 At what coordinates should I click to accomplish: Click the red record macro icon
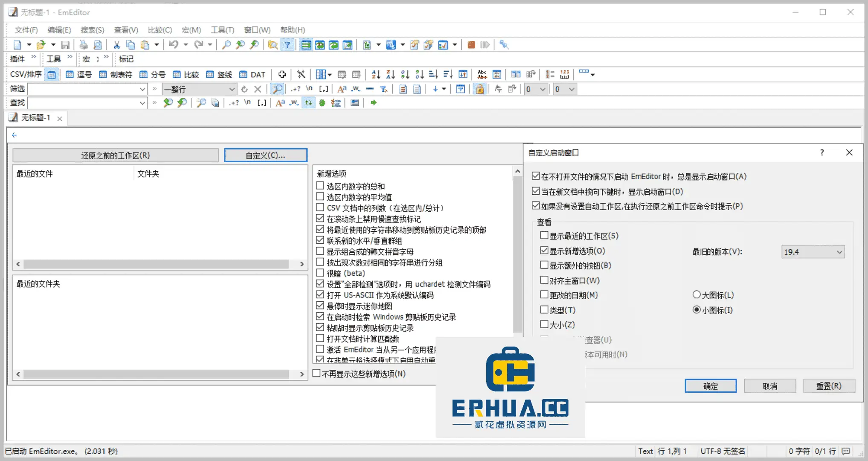click(x=471, y=45)
